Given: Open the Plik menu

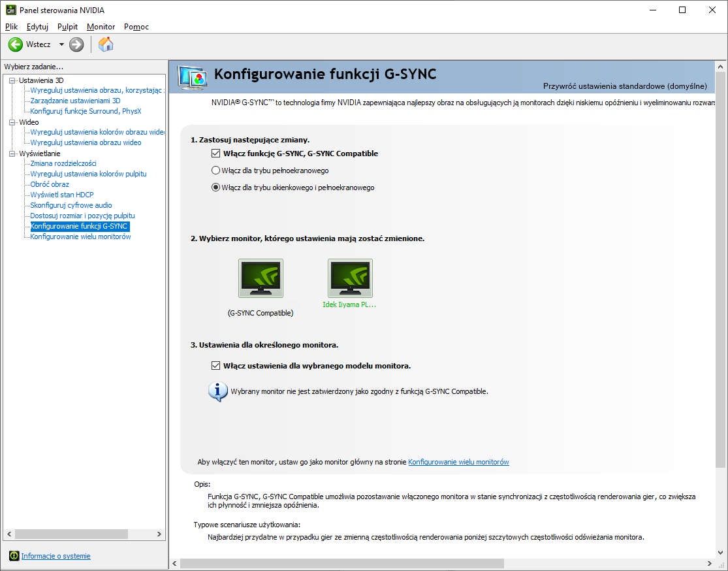Looking at the screenshot, I should pyautogui.click(x=11, y=27).
